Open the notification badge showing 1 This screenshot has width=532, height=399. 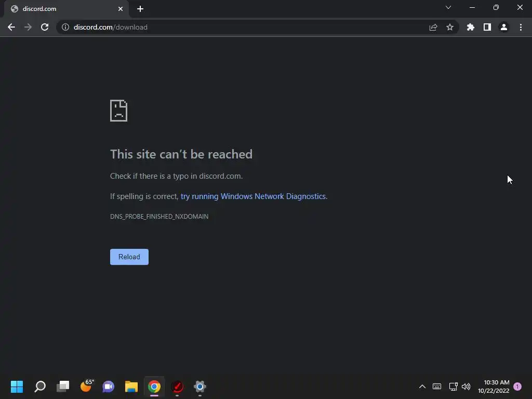[x=517, y=387]
